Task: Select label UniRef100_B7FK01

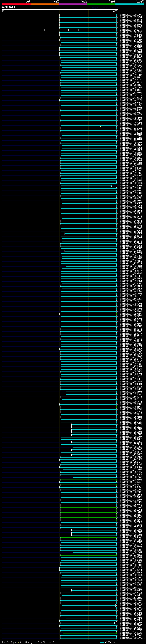Action: pyautogui.click(x=131, y=93)
